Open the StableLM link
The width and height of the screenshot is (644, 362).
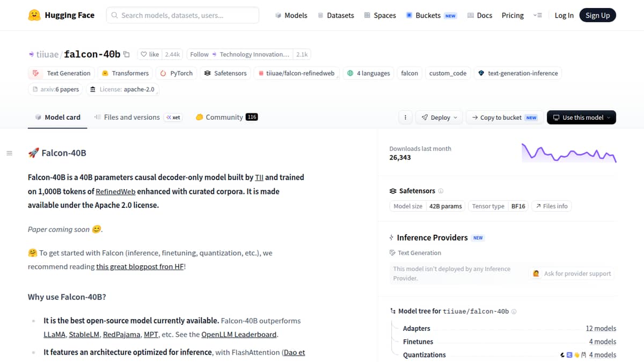(83, 334)
